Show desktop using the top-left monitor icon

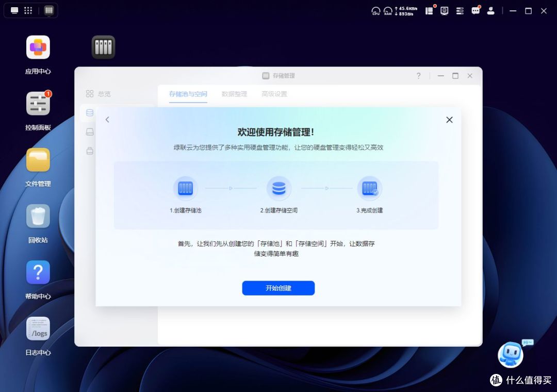14,10
